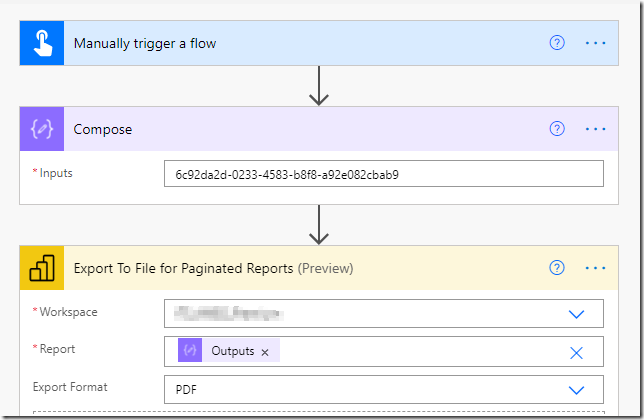Click the Power BI Export To File icon

[42, 268]
